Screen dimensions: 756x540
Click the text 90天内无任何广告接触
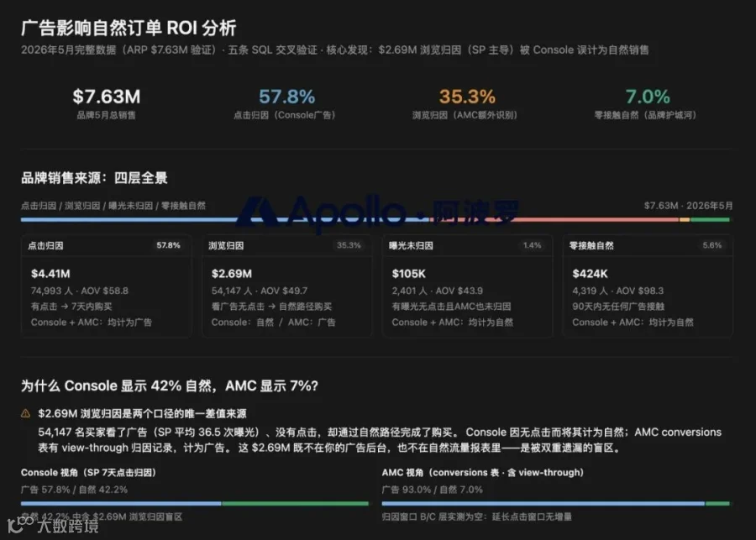pos(618,307)
